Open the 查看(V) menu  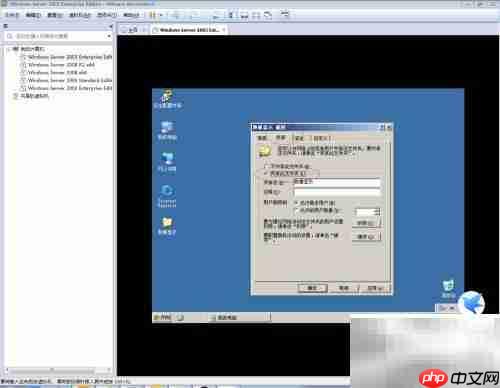coord(55,15)
